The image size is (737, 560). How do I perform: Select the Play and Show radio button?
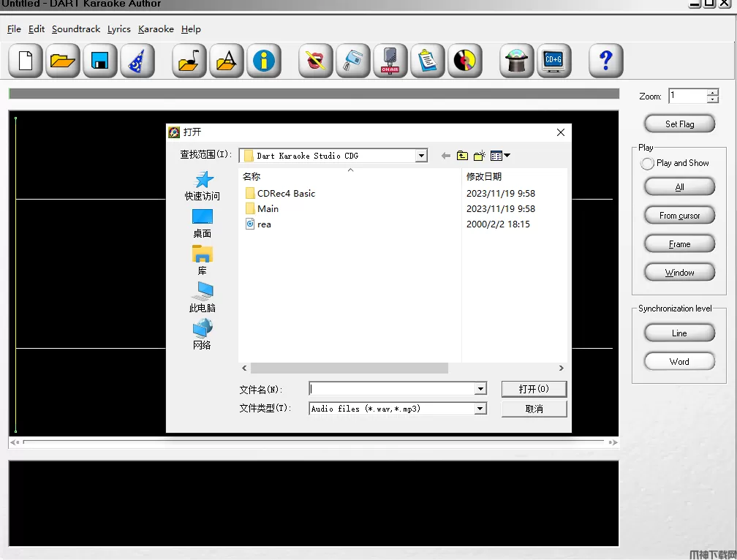(647, 164)
